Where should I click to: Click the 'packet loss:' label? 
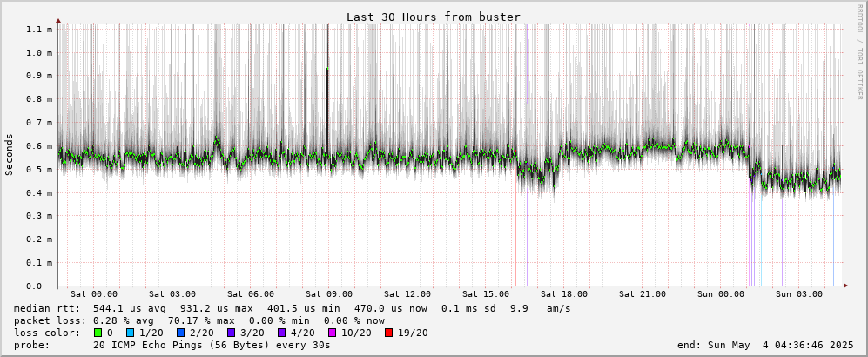click(x=50, y=320)
